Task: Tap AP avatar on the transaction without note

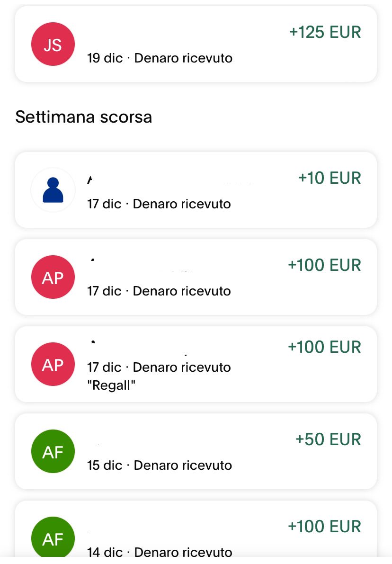Action: [53, 278]
